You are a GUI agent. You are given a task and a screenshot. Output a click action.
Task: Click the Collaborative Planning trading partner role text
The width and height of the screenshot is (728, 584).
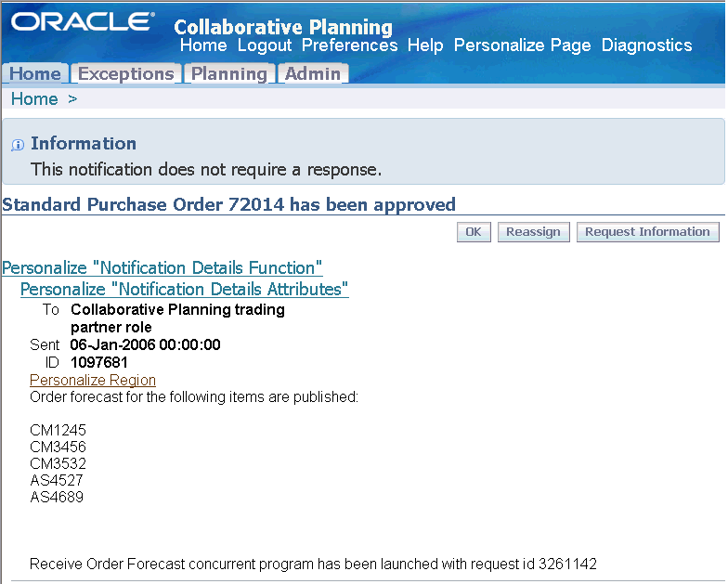177,318
